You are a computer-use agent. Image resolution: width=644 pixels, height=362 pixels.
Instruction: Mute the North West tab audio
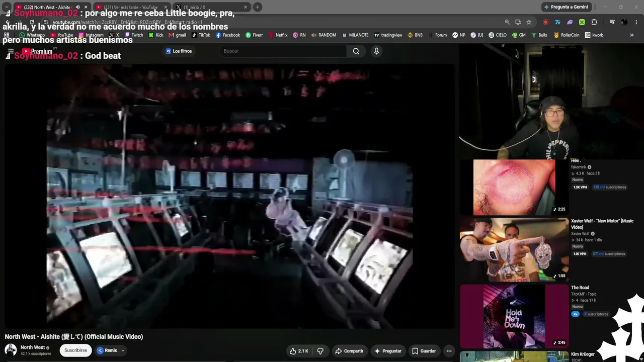77,7
